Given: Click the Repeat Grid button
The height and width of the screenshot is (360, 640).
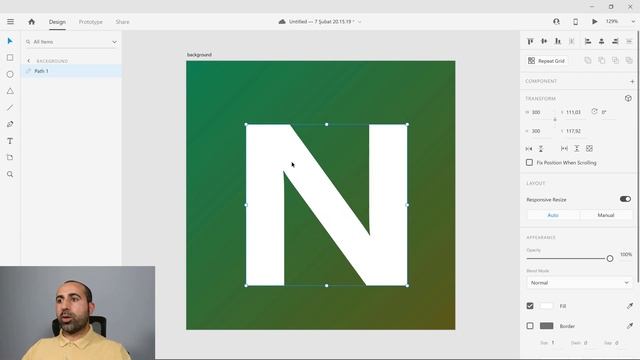Looking at the screenshot, I should pyautogui.click(x=547, y=61).
